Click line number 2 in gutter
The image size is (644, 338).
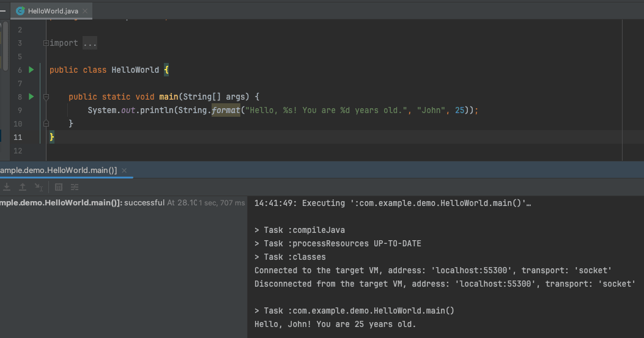pos(20,30)
